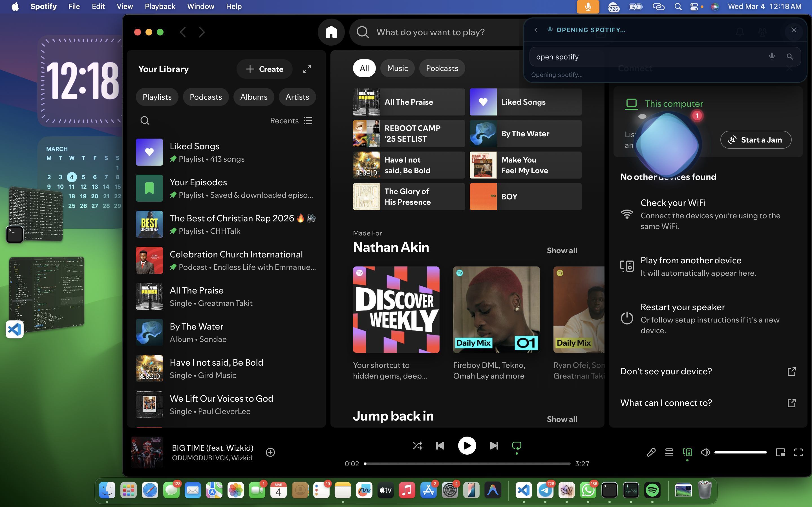Viewport: 812px width, 507px height.
Task: Click the Home button in top bar
Action: click(x=331, y=32)
